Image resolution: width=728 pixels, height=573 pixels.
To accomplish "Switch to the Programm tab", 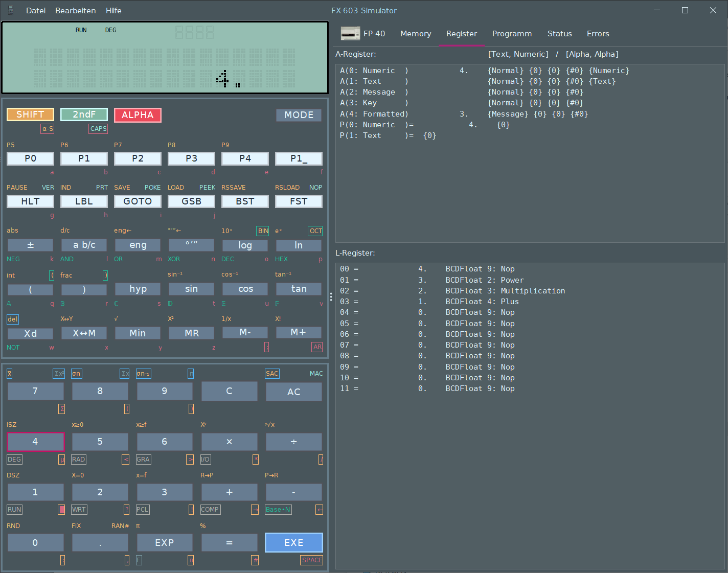I will tap(512, 34).
